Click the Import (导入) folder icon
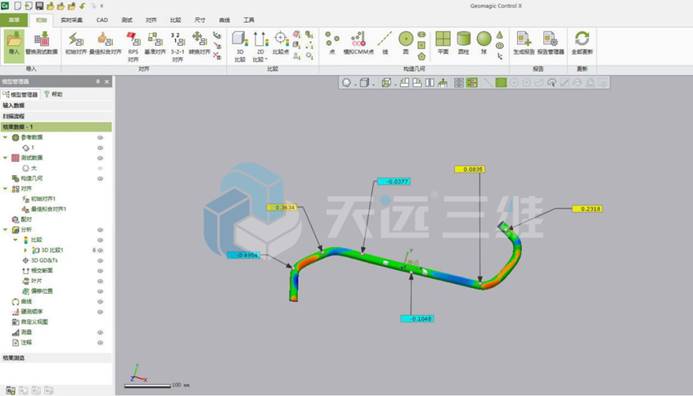This screenshot has height=396, width=693. point(14,40)
